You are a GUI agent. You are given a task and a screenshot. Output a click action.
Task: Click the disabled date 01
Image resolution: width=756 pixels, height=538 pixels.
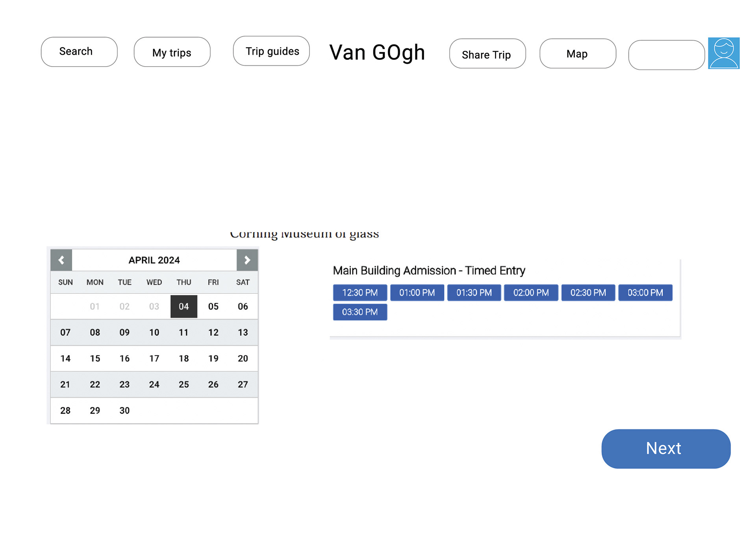coord(95,306)
